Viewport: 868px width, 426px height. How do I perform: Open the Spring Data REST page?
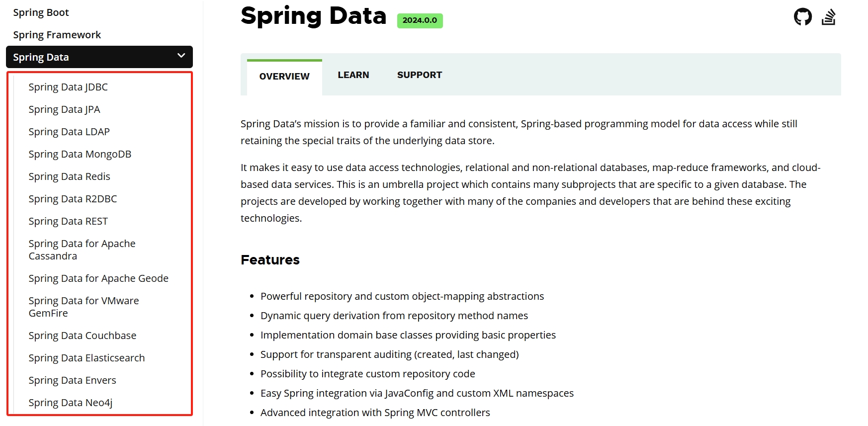(68, 221)
